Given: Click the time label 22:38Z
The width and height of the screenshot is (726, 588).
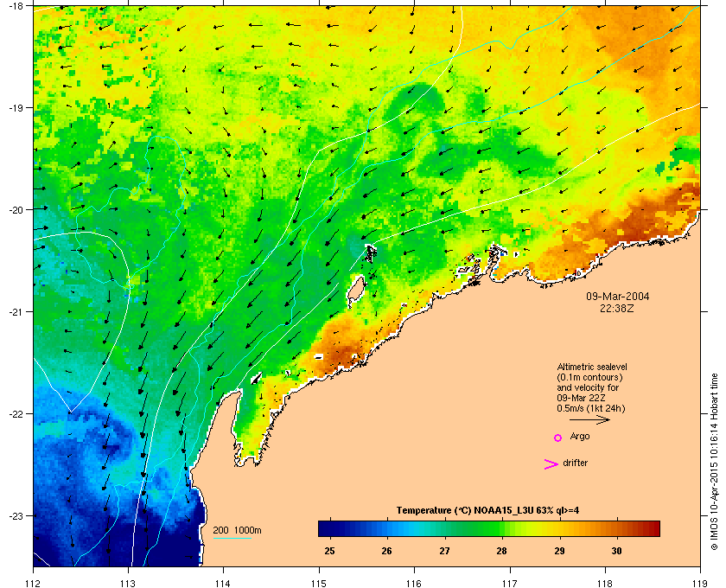Looking at the screenshot, I should point(617,308).
